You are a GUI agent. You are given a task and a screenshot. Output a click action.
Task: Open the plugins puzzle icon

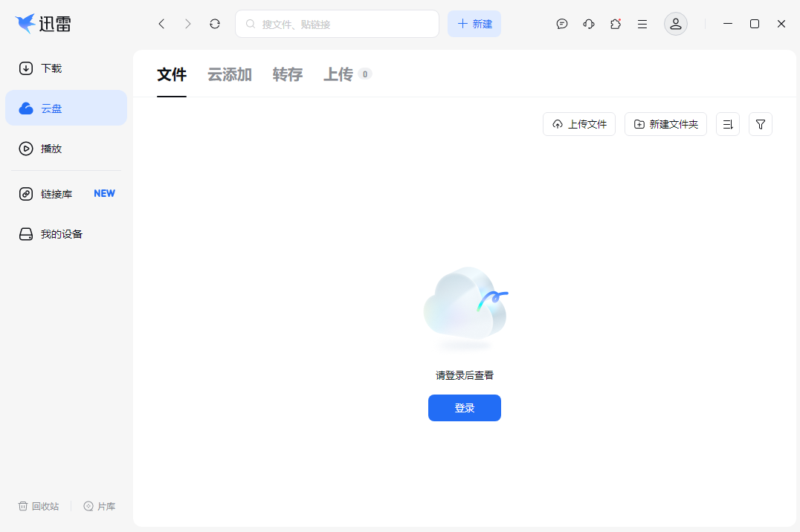[x=616, y=24]
